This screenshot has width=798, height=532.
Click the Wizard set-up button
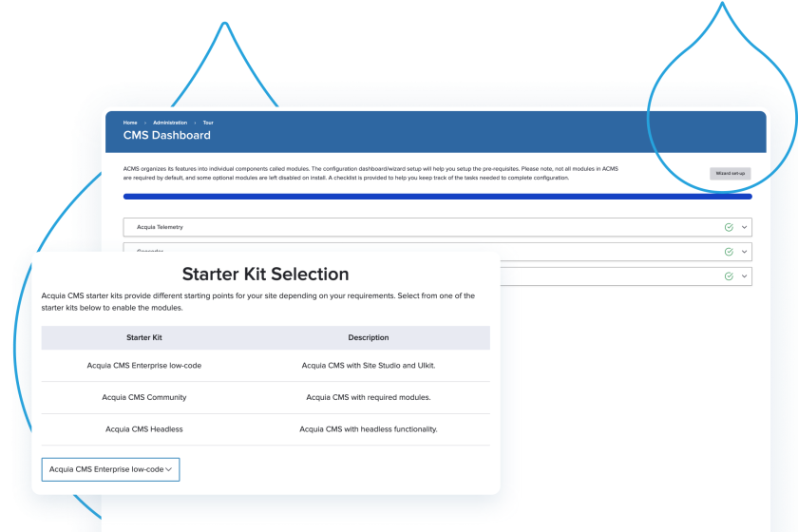click(x=730, y=174)
